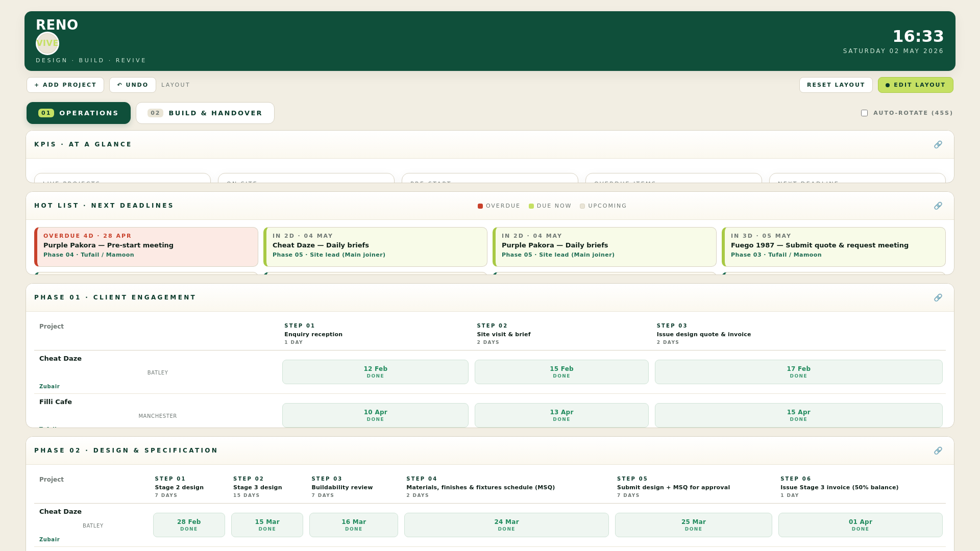Open Purple Pakora Daily briefs card
This screenshot has height=551, width=980.
coord(604,247)
